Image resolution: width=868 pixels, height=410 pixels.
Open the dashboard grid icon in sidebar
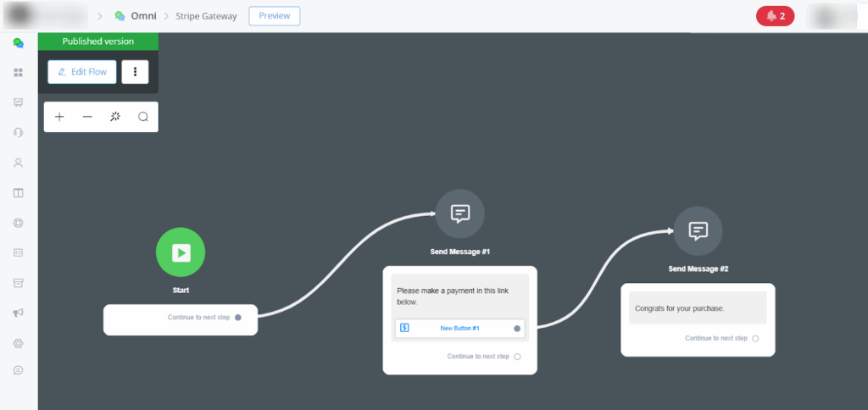click(x=18, y=73)
